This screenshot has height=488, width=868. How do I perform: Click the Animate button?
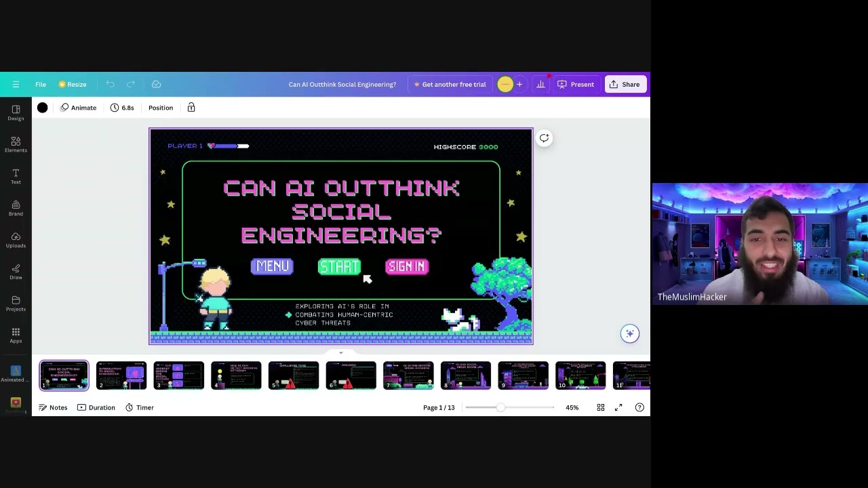coord(79,108)
